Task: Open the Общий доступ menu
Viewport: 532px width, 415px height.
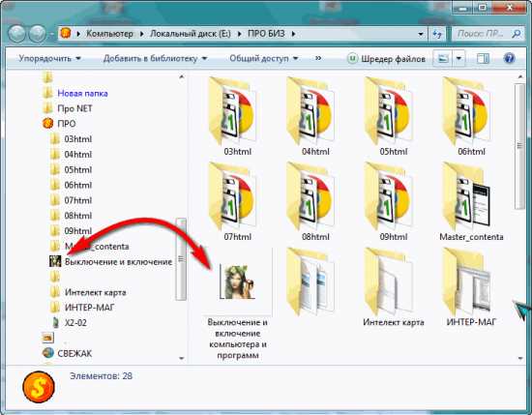Action: click(264, 58)
